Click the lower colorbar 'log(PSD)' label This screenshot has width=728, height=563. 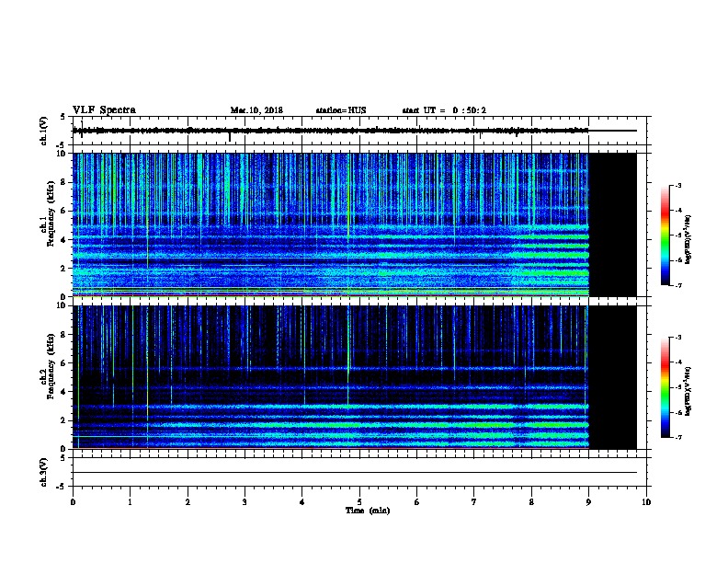[688, 391]
